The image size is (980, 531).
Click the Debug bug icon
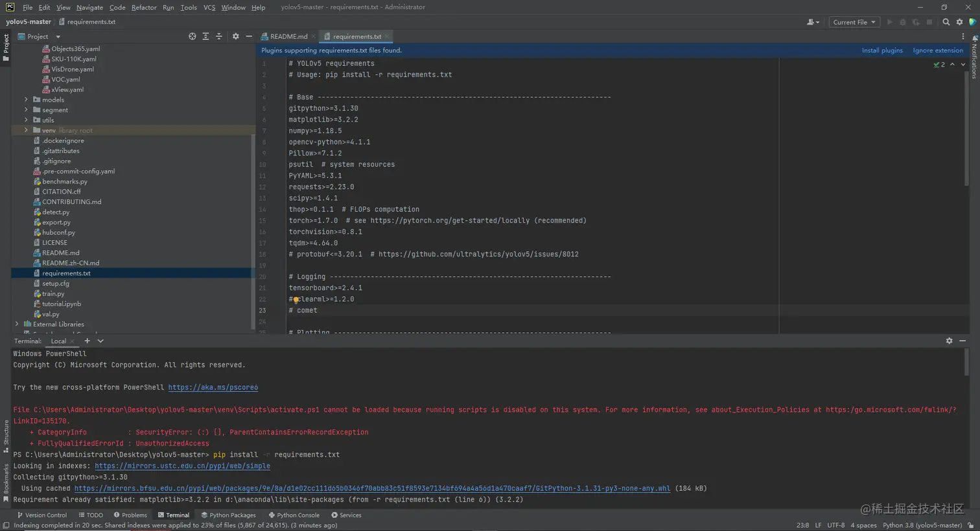(902, 22)
